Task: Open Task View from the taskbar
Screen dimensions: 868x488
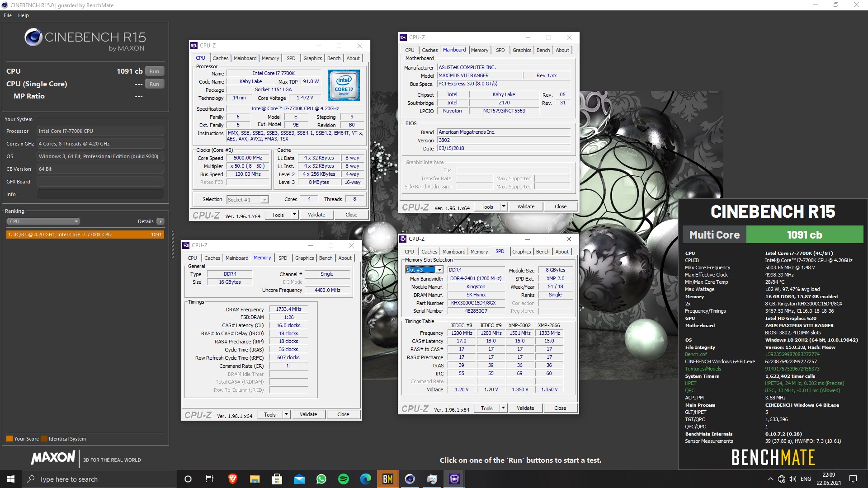Action: click(210, 479)
